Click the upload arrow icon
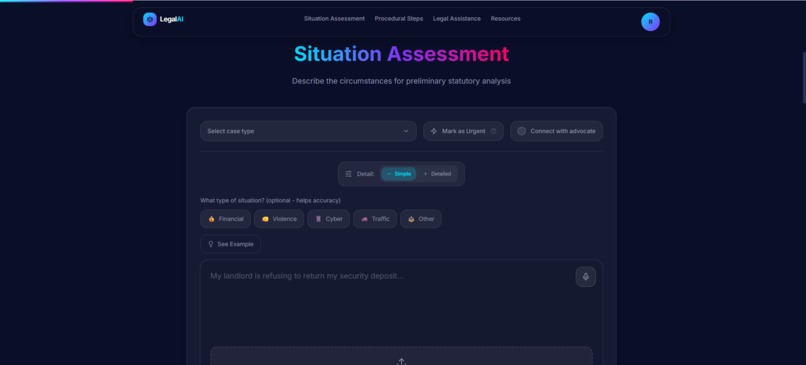Viewport: 806px width, 365px height. tap(401, 362)
